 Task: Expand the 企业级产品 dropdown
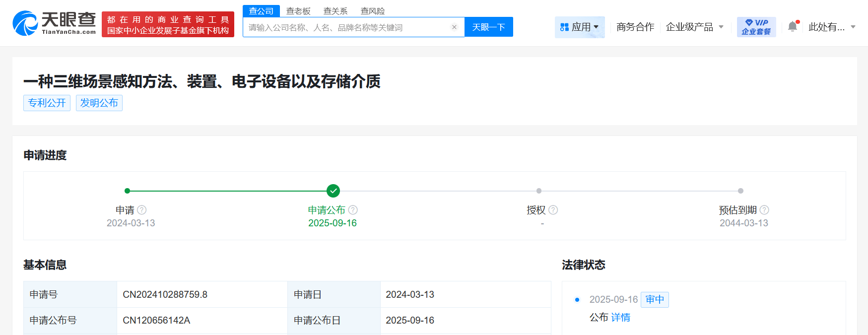click(x=694, y=27)
